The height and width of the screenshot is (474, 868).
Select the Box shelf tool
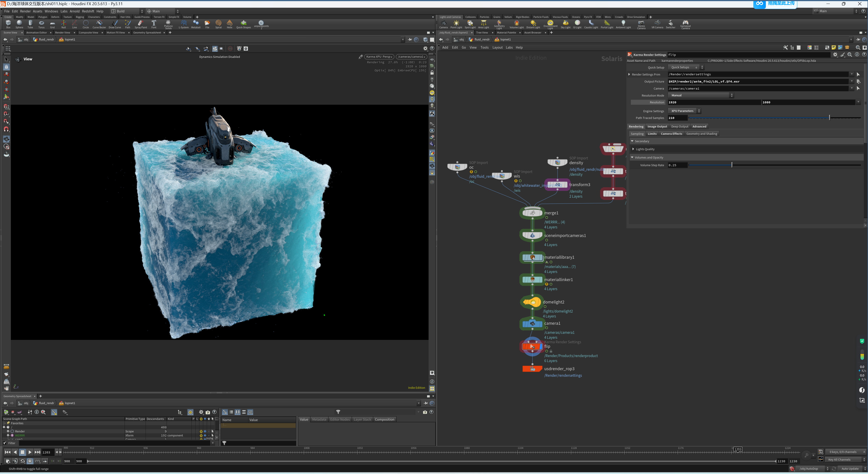pos(8,24)
